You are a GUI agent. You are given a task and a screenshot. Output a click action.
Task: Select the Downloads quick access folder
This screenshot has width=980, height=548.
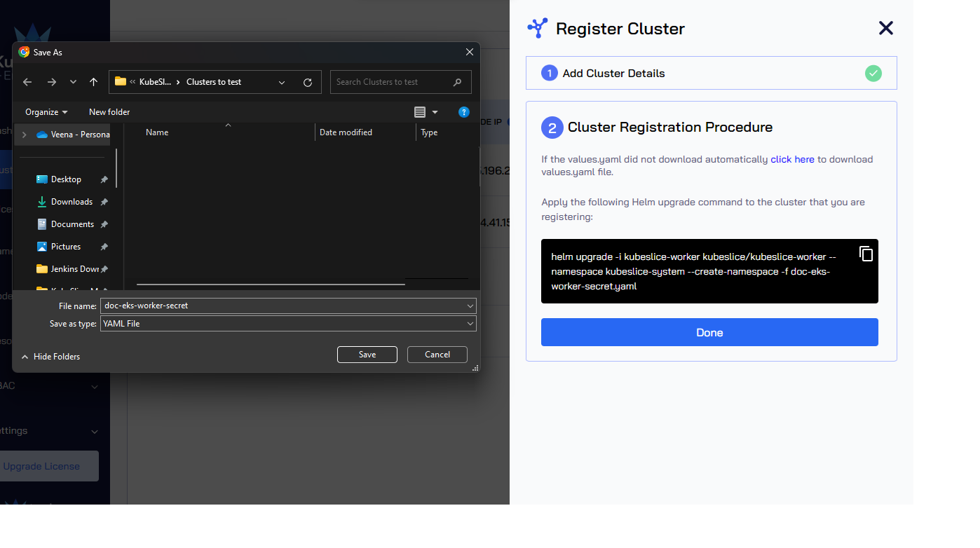point(72,202)
